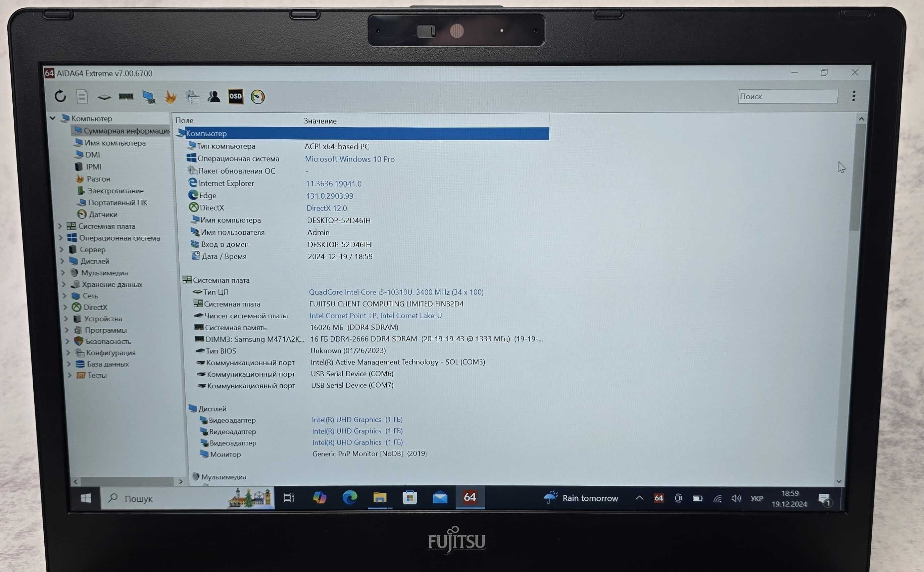Click the network monitor toolbar icon

(149, 97)
